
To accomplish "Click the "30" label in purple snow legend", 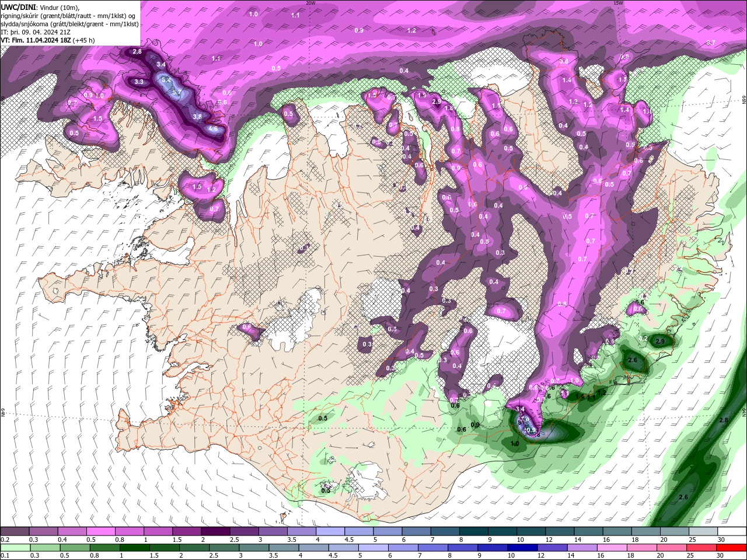I will pyautogui.click(x=721, y=540).
